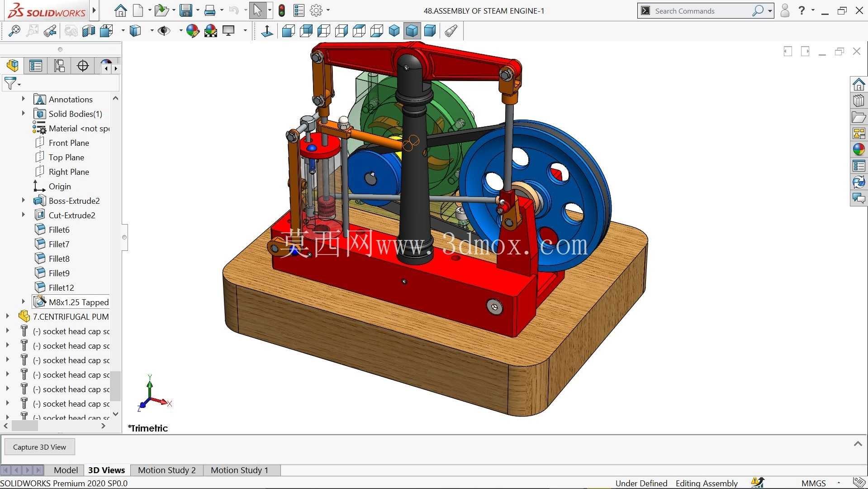The width and height of the screenshot is (868, 489).
Task: Expand the Cut-Extrude2 feature
Action: click(24, 215)
